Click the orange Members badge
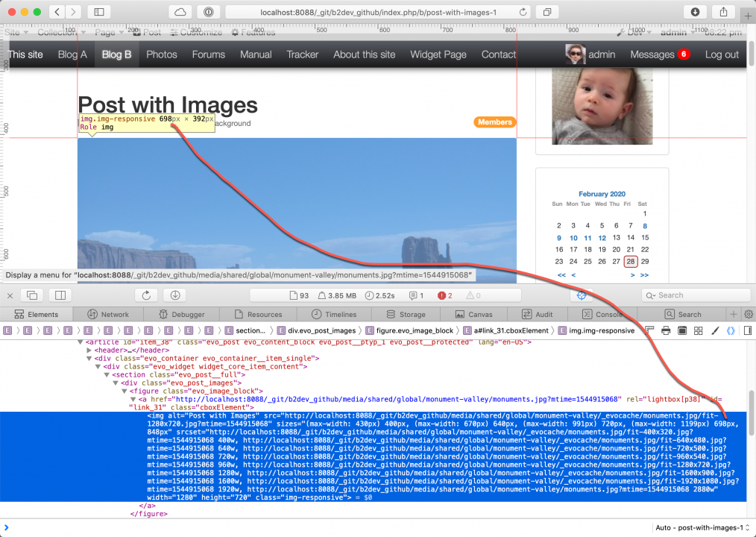756x537 pixels. pyautogui.click(x=494, y=122)
